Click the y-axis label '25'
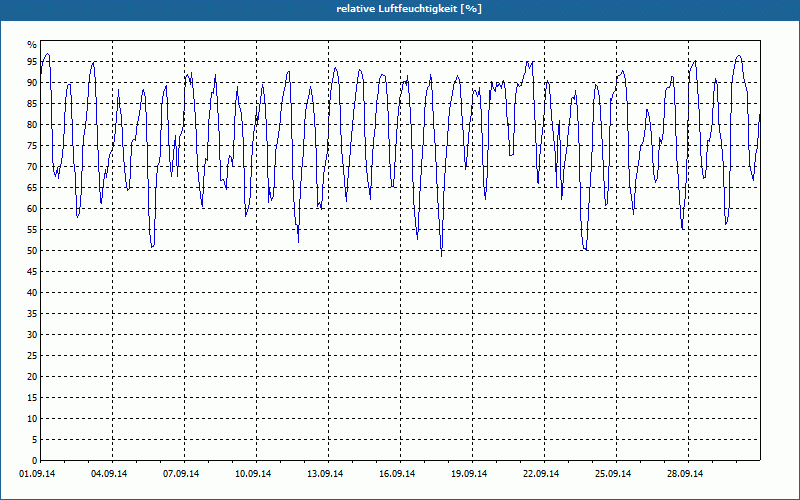Image resolution: width=800 pixels, height=500 pixels. [x=32, y=355]
